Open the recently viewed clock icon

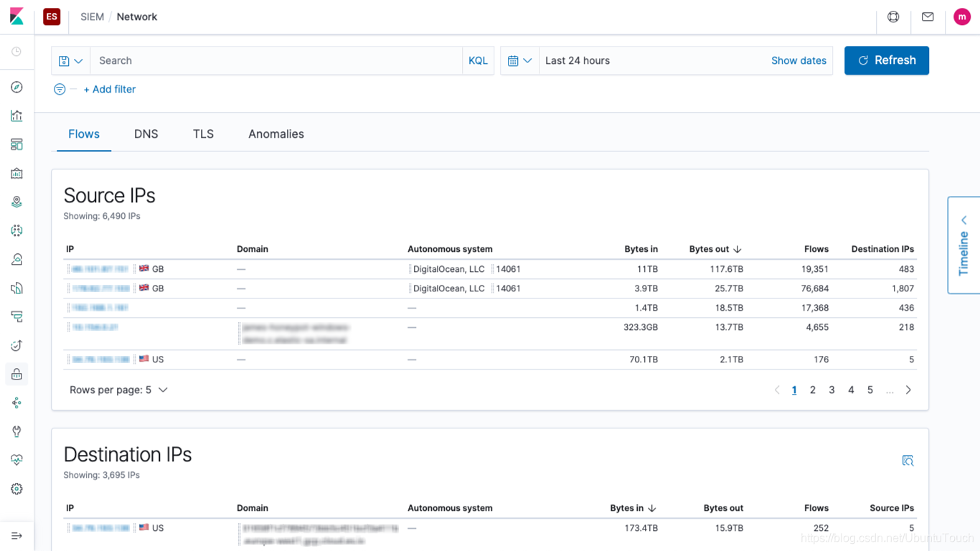pos(17,52)
